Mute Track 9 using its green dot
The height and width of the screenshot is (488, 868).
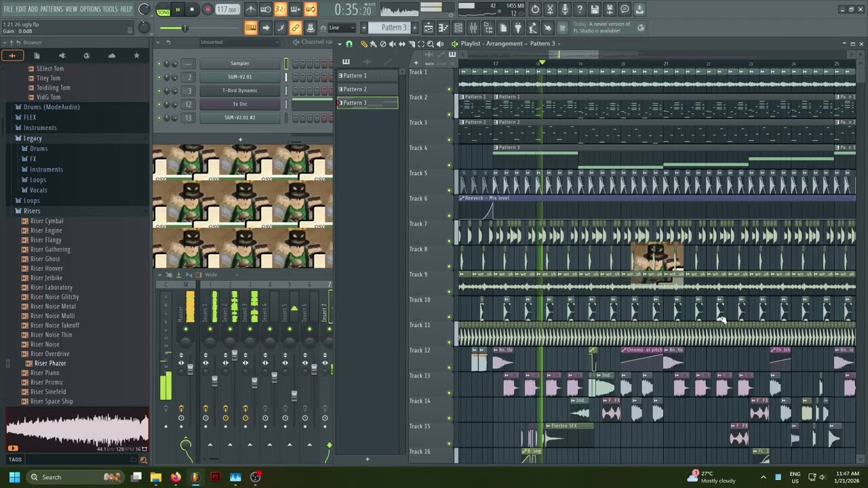449,291
